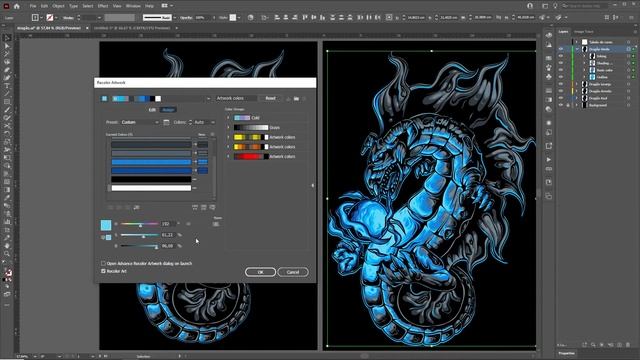Click the search icon in the top right
Image resolution: width=640 pixels, height=360 pixels.
tap(566, 6)
